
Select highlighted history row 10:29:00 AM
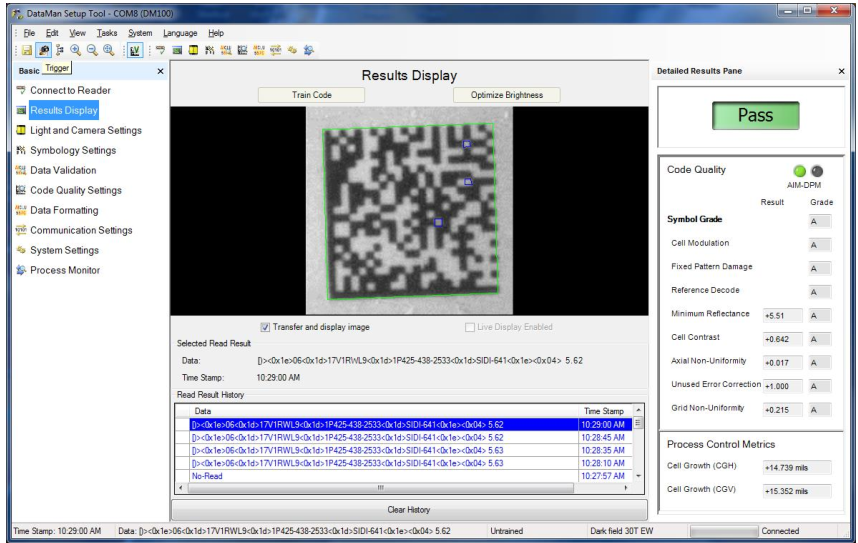[404, 425]
